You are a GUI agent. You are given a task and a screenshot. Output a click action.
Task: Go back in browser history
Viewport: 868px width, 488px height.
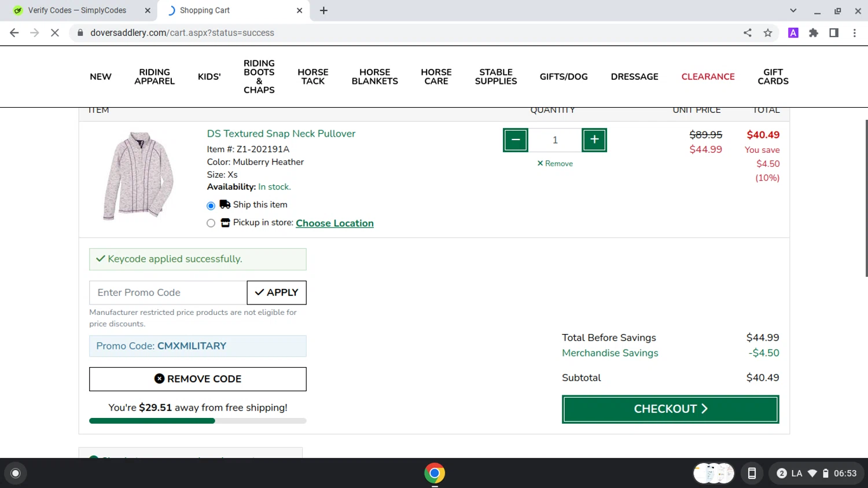coord(14,33)
